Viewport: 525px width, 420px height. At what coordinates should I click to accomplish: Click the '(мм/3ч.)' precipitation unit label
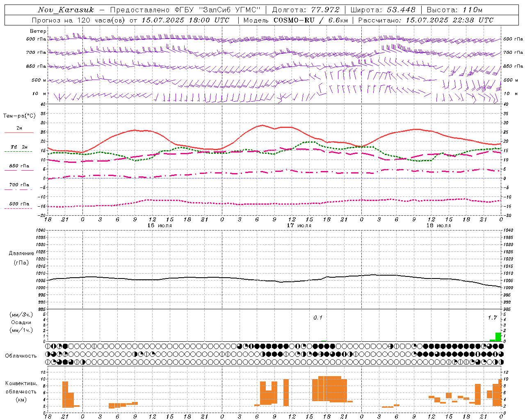pyautogui.click(x=21, y=315)
